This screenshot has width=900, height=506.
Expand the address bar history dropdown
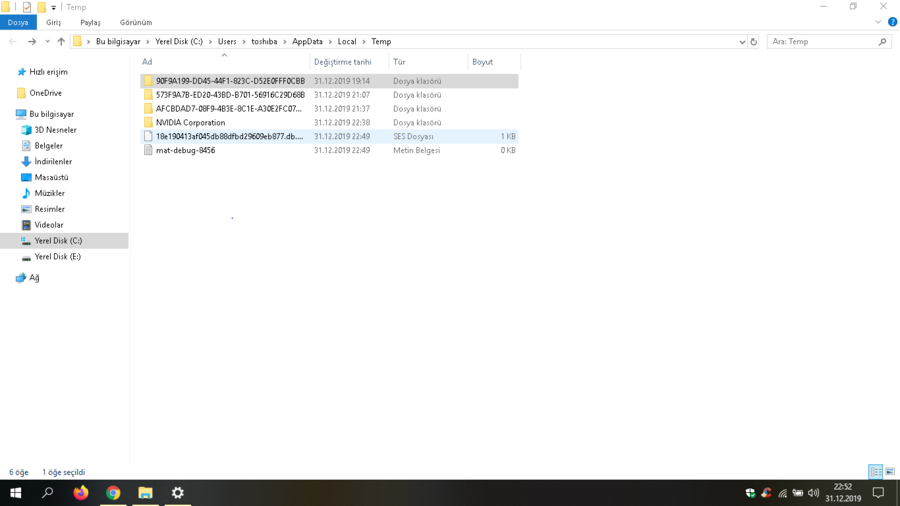click(742, 42)
